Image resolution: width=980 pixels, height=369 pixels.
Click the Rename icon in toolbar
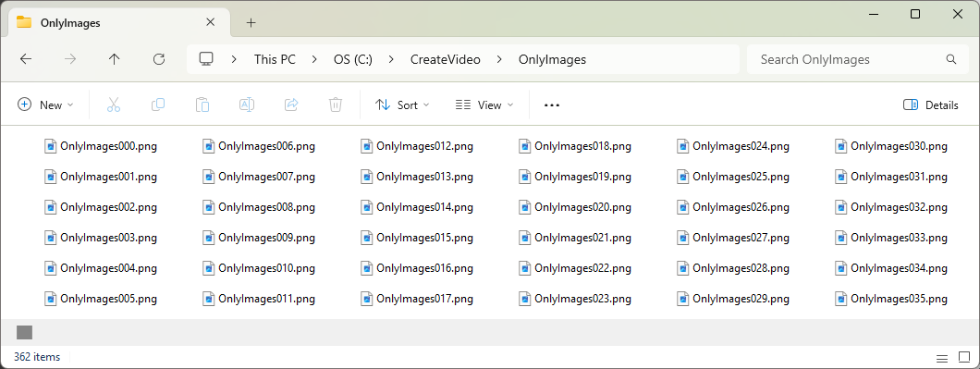(x=247, y=105)
